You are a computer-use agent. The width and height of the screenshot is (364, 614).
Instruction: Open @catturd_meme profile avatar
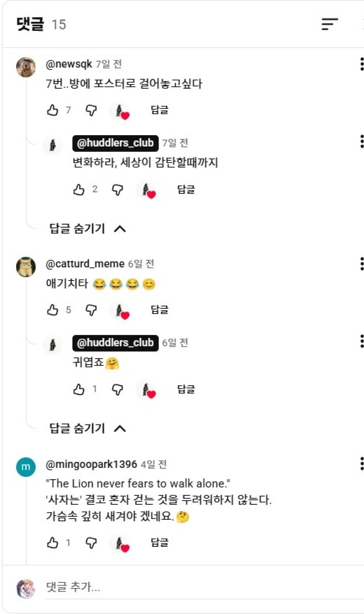point(26,267)
